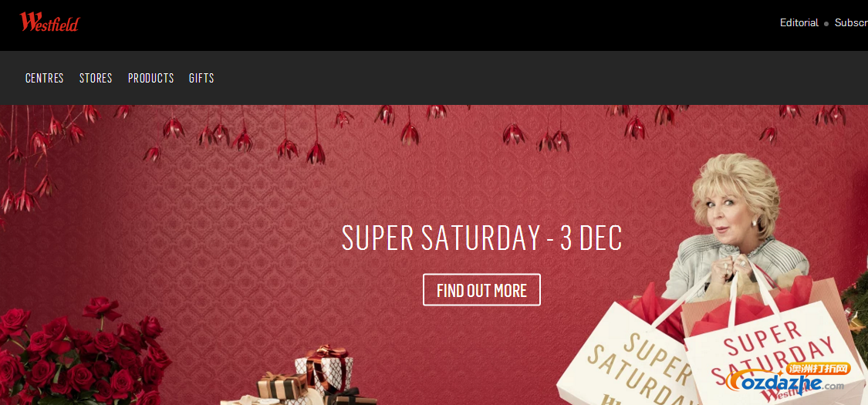Select the partially visible Subscribe link

[851, 22]
